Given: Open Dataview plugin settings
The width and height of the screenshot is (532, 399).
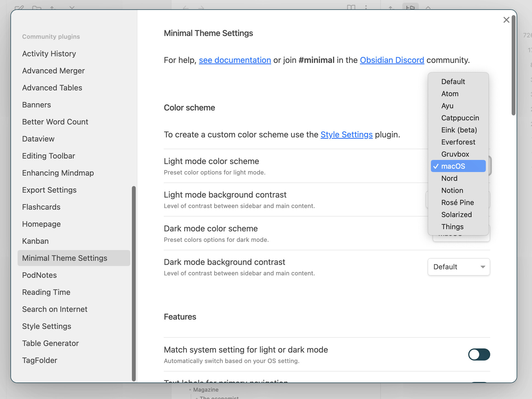Looking at the screenshot, I should [74, 139].
